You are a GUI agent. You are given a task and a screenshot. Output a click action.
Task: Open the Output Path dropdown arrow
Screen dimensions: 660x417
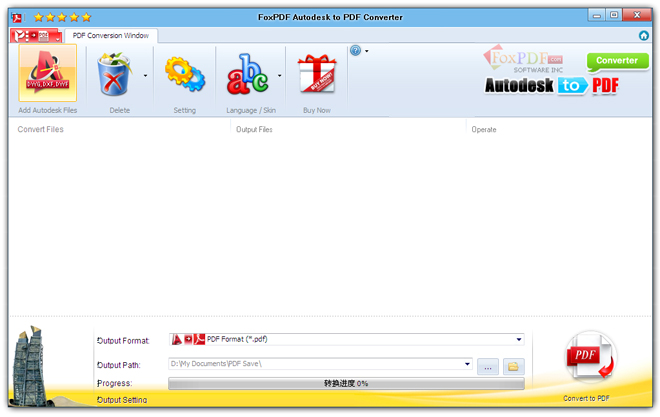(x=467, y=364)
